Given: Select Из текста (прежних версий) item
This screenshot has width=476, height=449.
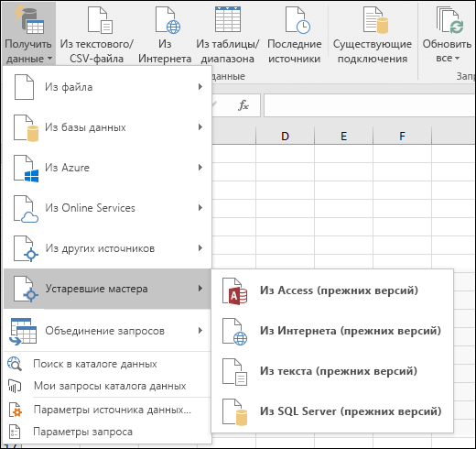Looking at the screenshot, I should pyautogui.click(x=332, y=371).
